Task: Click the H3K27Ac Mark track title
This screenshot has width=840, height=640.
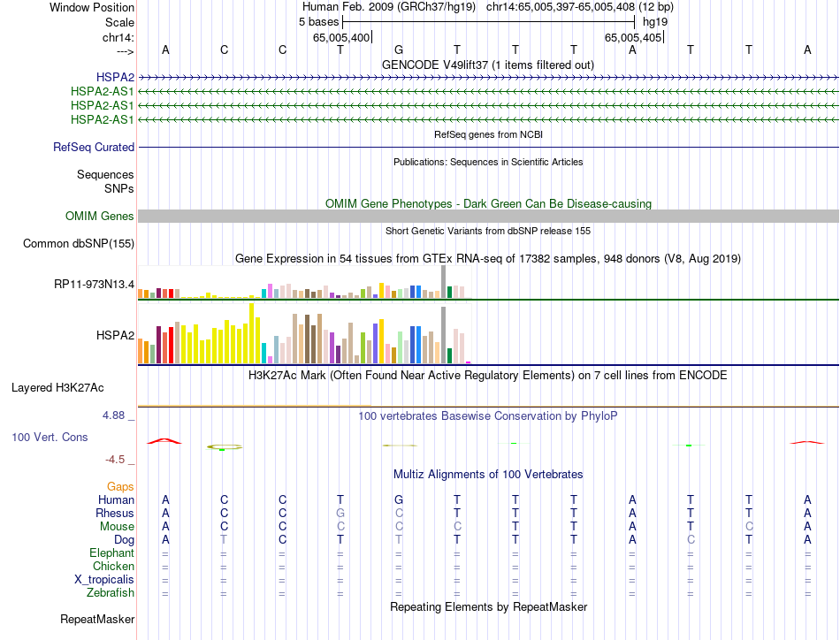Action: click(488, 375)
